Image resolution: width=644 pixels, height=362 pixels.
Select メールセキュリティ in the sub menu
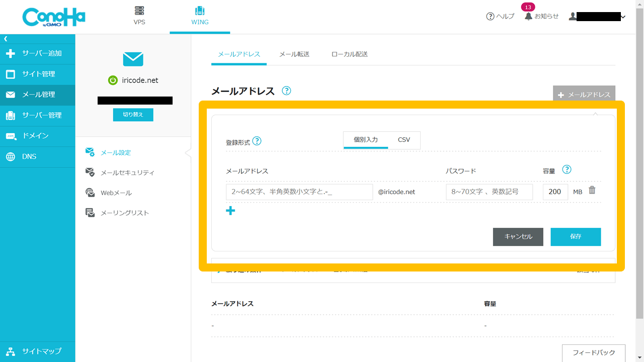pos(127,172)
